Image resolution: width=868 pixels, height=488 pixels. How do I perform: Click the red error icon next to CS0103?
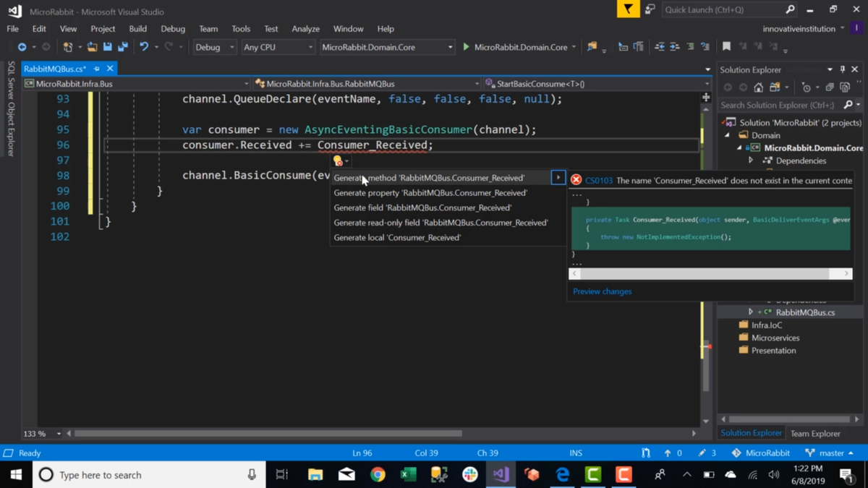tap(576, 180)
